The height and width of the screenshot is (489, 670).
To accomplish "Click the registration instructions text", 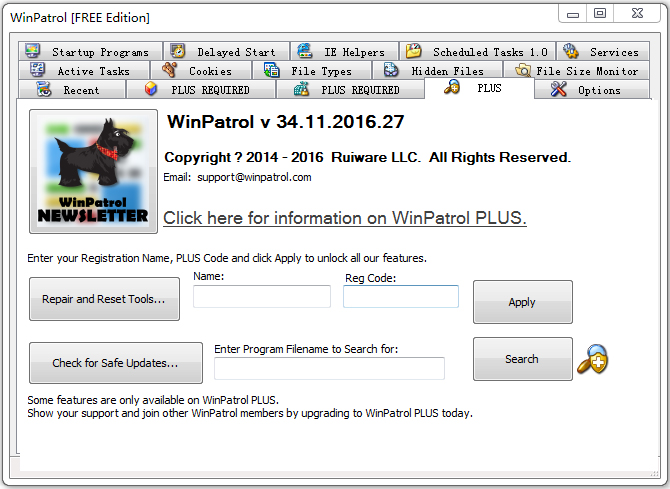I will (x=227, y=258).
